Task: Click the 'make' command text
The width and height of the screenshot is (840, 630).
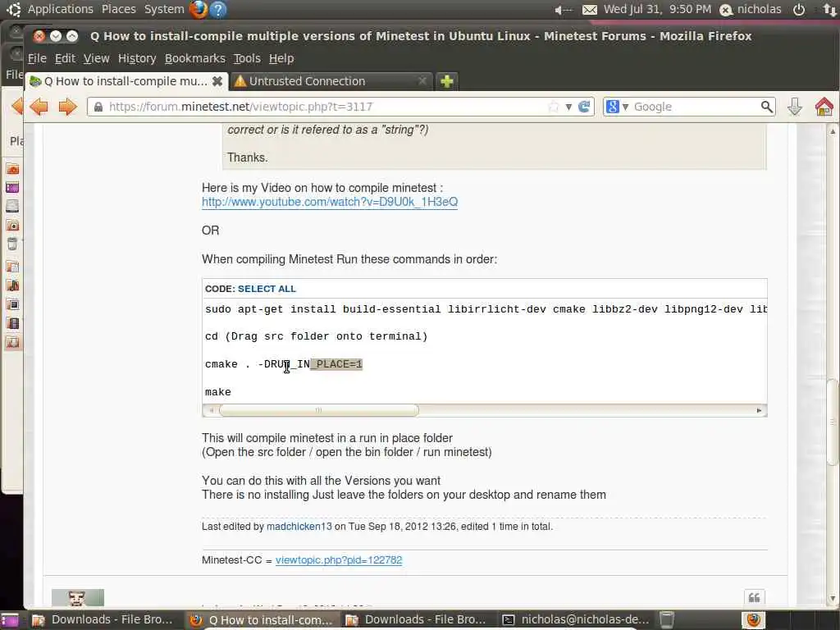Action: pos(218,392)
